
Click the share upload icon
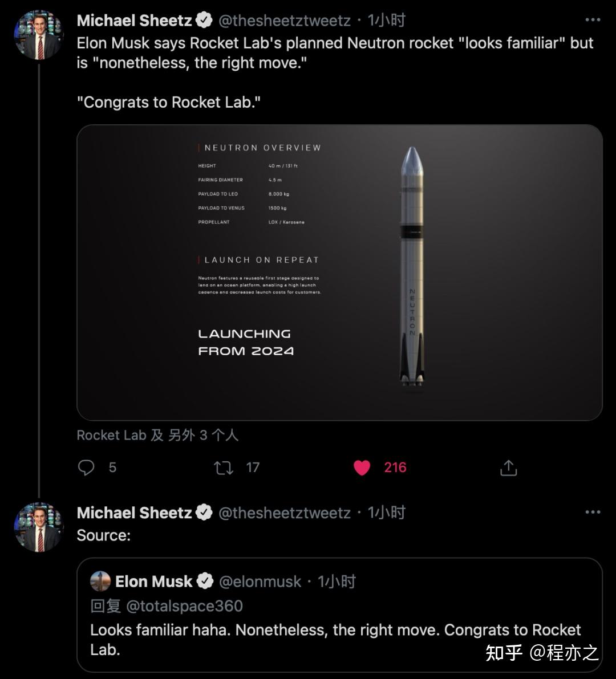[508, 468]
